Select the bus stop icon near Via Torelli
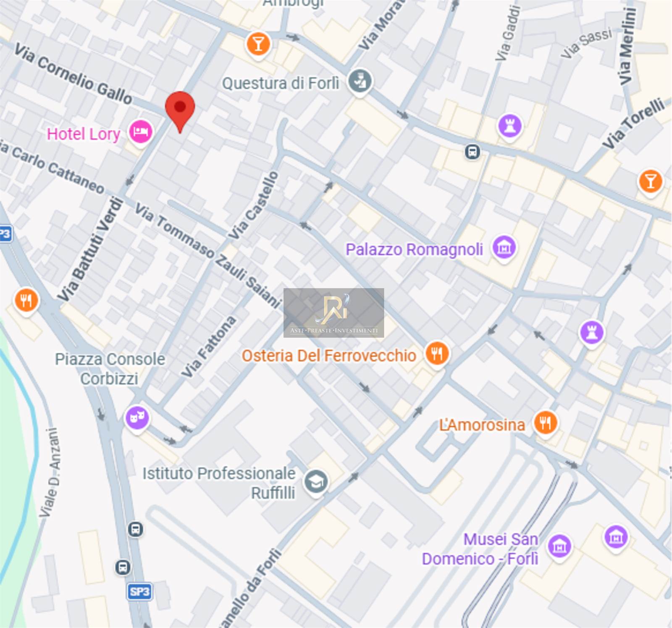Image resolution: width=672 pixels, height=628 pixels. pos(472,151)
